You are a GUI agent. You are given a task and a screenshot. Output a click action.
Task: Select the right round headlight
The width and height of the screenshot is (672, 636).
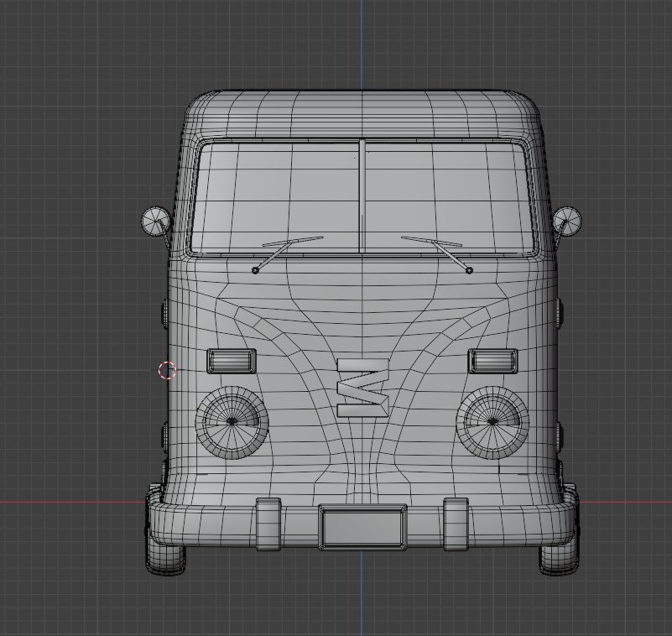click(492, 422)
